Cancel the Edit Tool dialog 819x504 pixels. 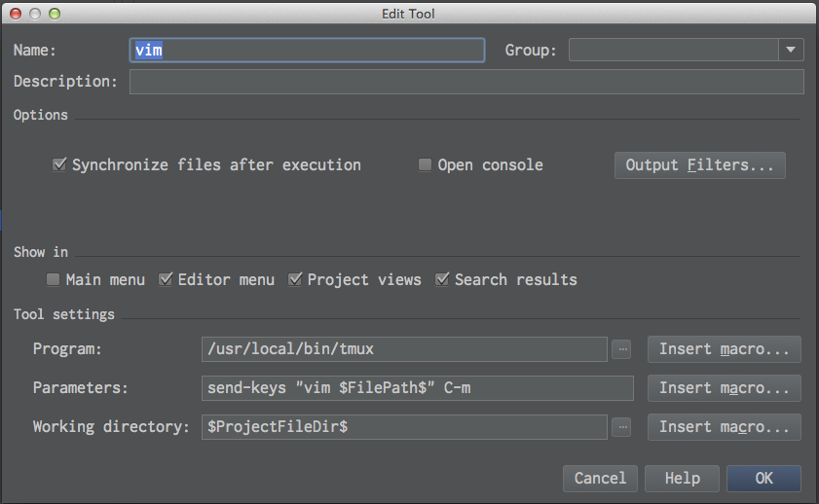coord(600,478)
